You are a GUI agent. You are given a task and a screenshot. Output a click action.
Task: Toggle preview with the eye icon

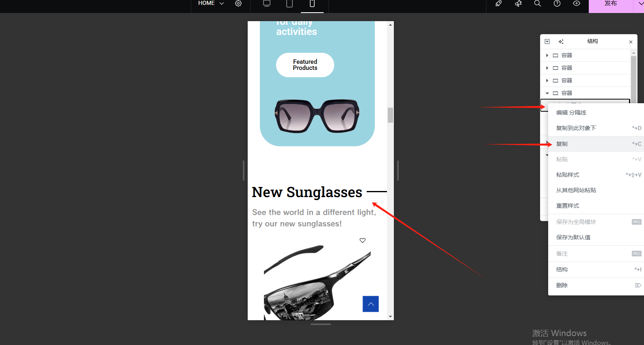(577, 4)
